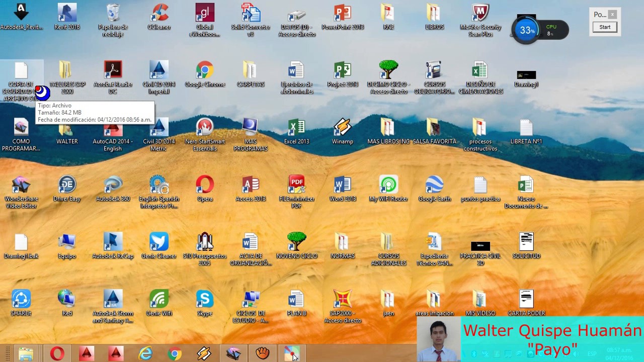The height and width of the screenshot is (362, 644).
Task: Open the DATOS (D) drive shortcut
Action: click(x=297, y=20)
